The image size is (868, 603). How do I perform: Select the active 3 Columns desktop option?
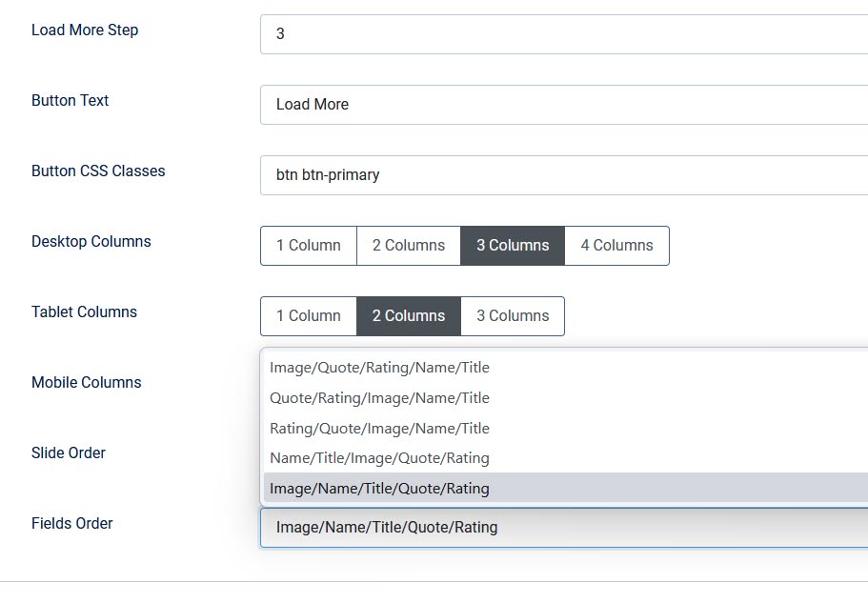coord(513,245)
